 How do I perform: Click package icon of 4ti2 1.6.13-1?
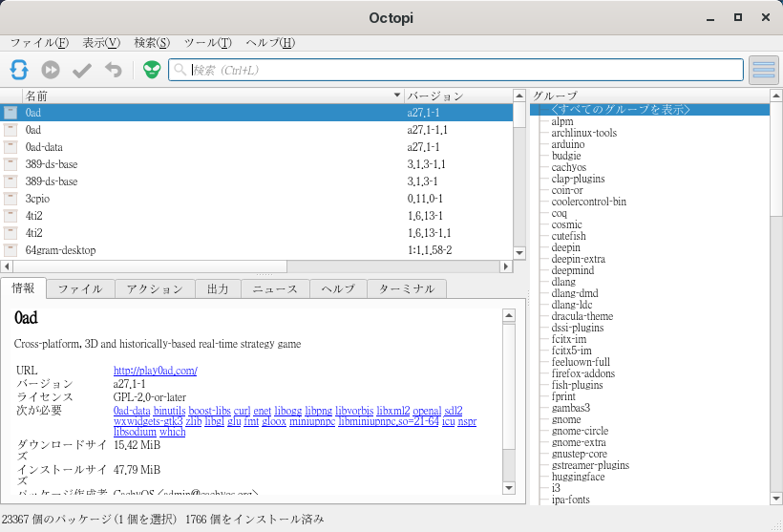coord(11,216)
